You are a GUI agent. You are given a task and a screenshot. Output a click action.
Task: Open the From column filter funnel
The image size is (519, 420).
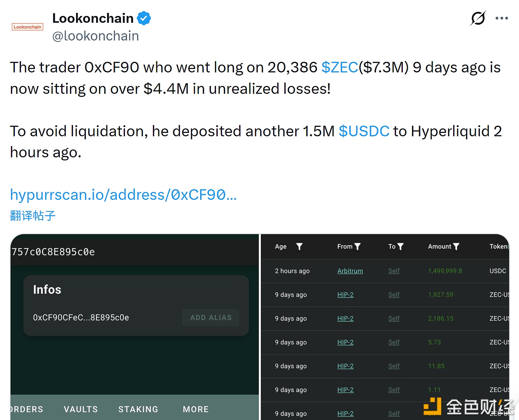[x=358, y=247]
